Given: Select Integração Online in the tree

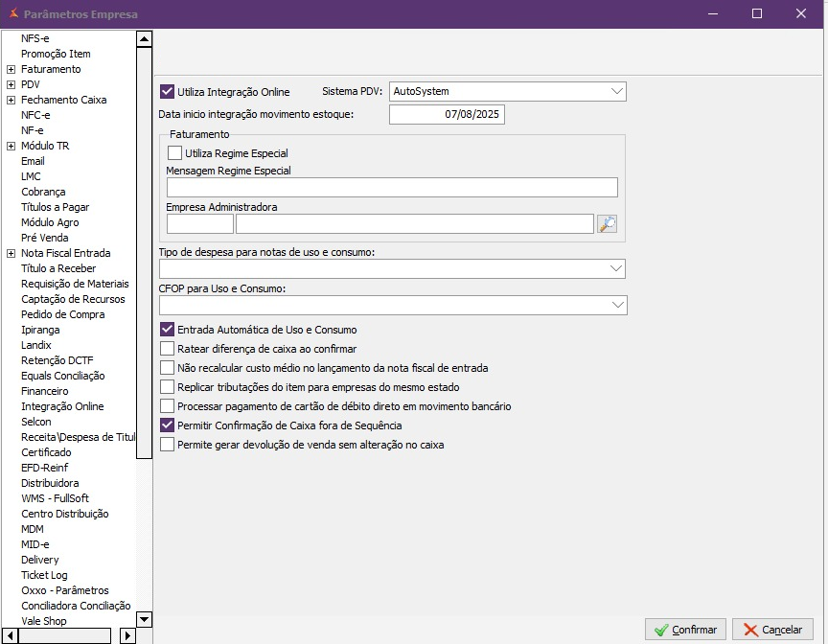Looking at the screenshot, I should (x=62, y=406).
